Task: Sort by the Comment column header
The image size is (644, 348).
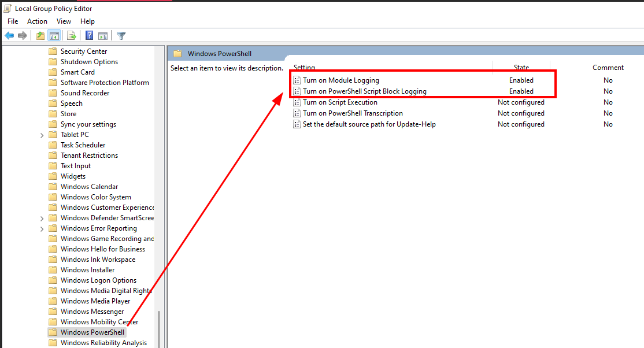Action: click(608, 68)
